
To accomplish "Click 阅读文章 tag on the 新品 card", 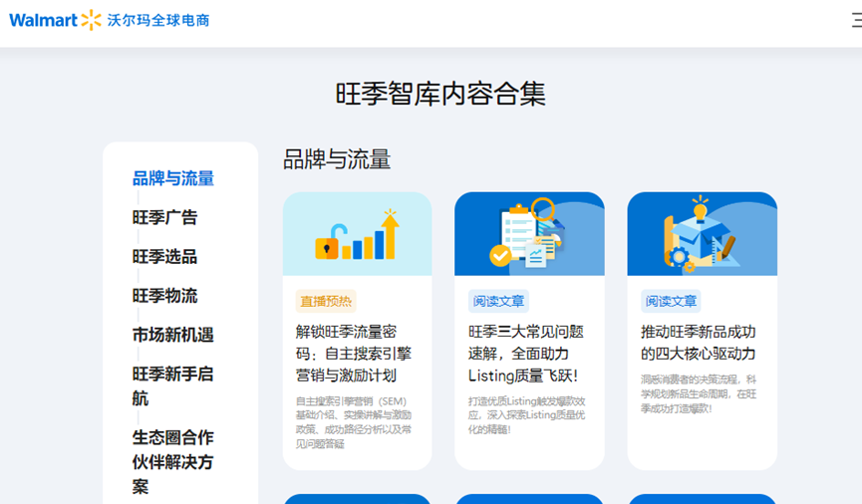I will tap(671, 301).
